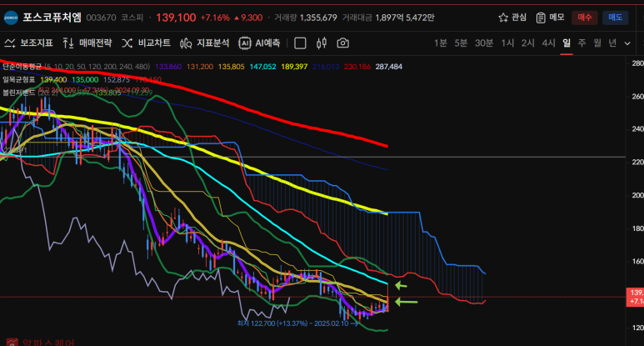This screenshot has width=644, height=346.
Task: Open 비교차트 compare chart tool
Action: pyautogui.click(x=146, y=43)
